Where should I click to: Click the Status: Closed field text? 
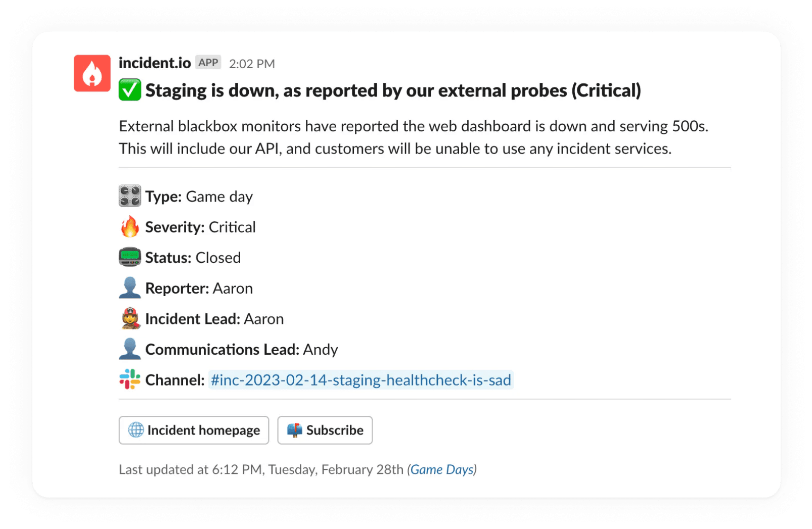193,258
